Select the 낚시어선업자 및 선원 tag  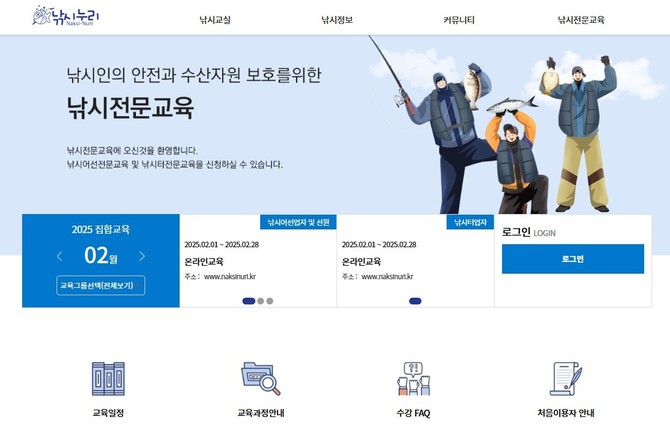[298, 222]
